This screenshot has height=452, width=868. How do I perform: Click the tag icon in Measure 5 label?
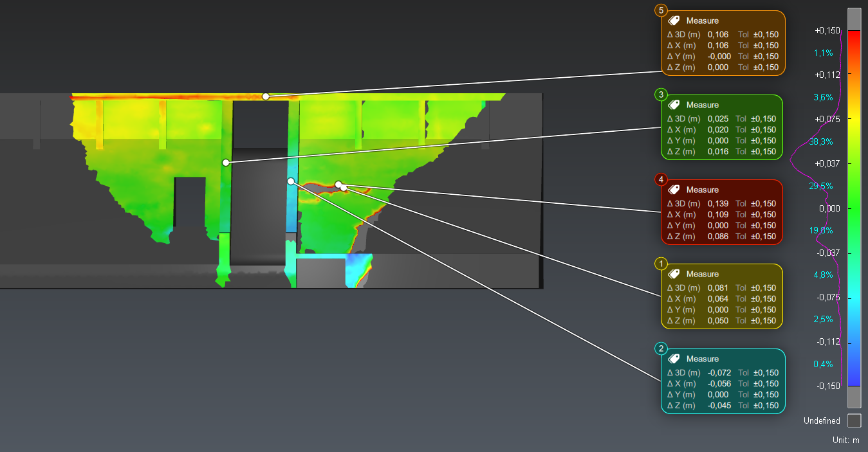click(x=673, y=21)
